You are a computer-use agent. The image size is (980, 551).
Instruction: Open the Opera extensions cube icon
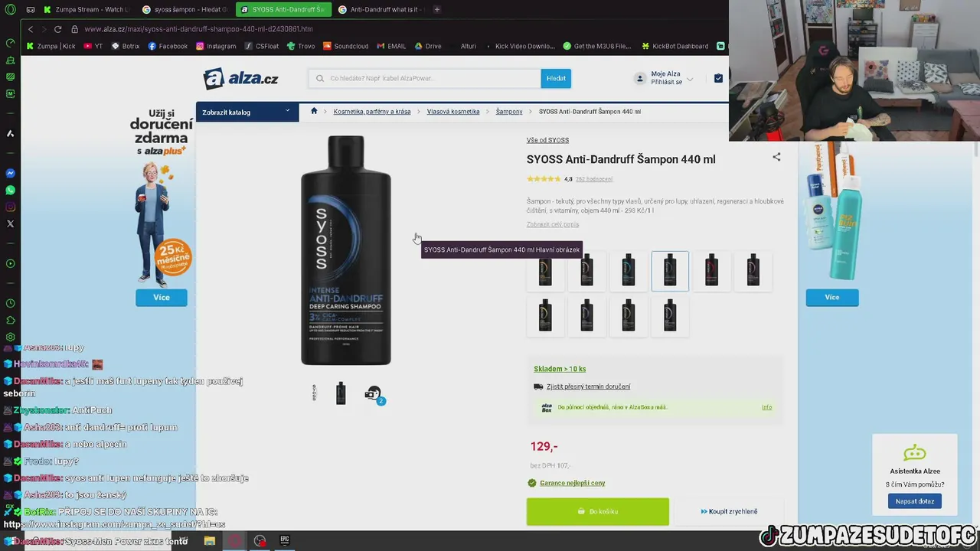(x=10, y=320)
